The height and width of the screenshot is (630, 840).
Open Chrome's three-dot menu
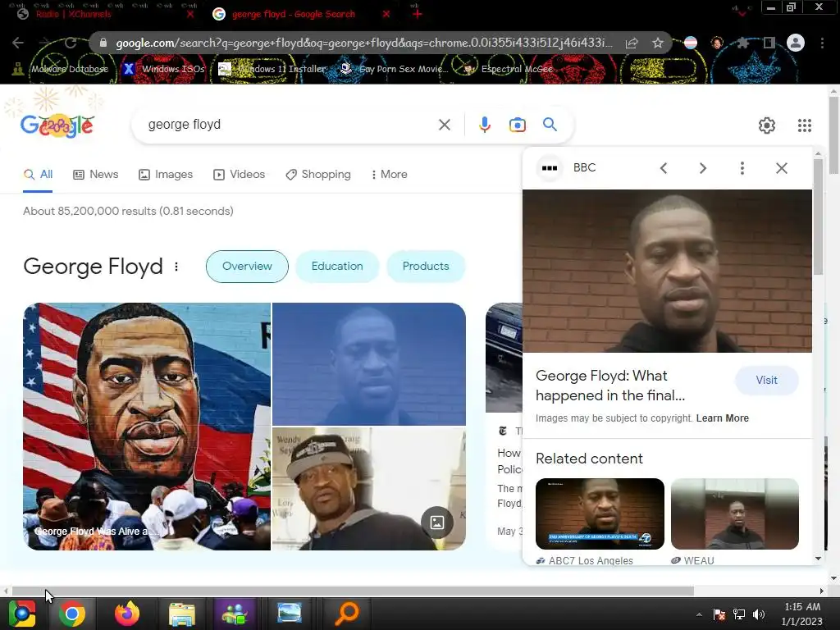pos(822,43)
